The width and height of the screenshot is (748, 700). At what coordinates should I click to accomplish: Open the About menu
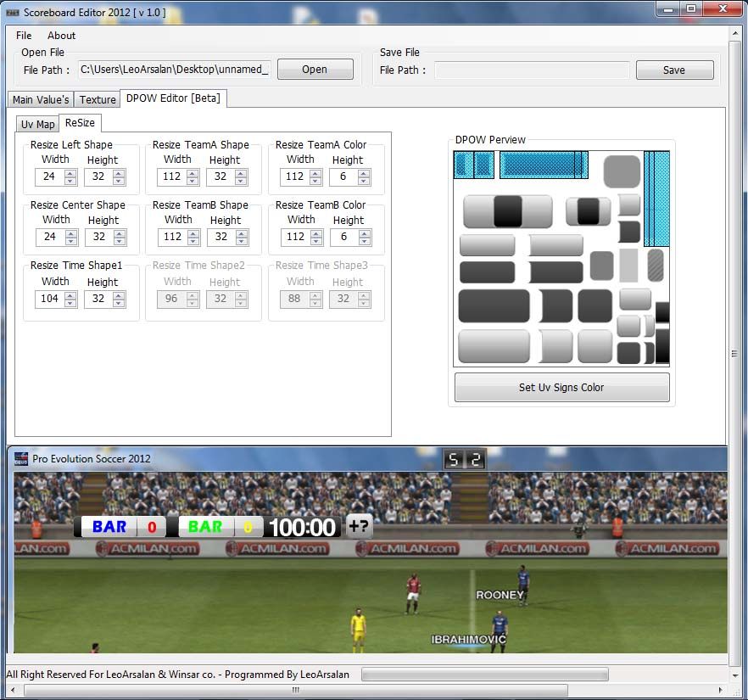pyautogui.click(x=61, y=36)
